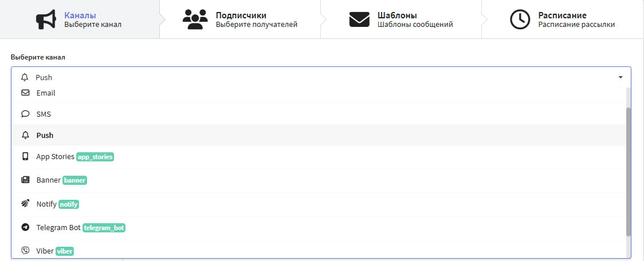The height and width of the screenshot is (261, 644).
Task: Collapse the channel dropdown with the arrow
Action: point(621,77)
